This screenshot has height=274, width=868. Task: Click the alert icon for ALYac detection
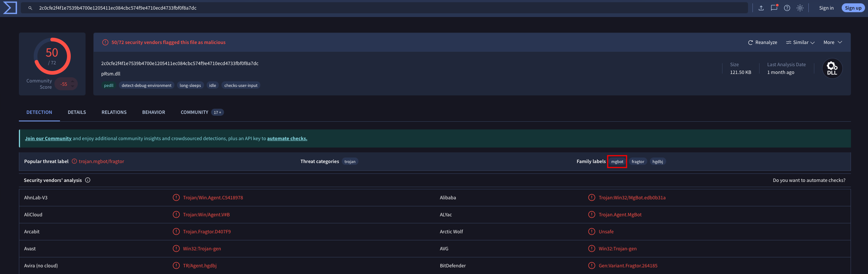tap(592, 214)
